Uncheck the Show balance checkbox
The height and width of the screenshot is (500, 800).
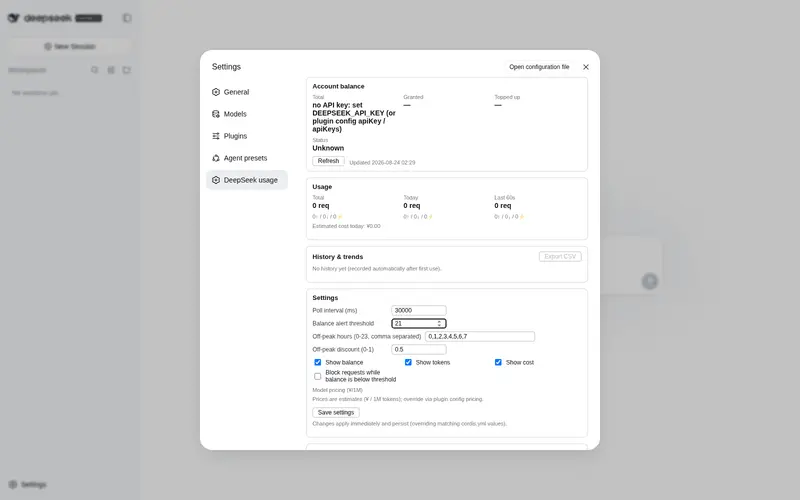pyautogui.click(x=317, y=362)
